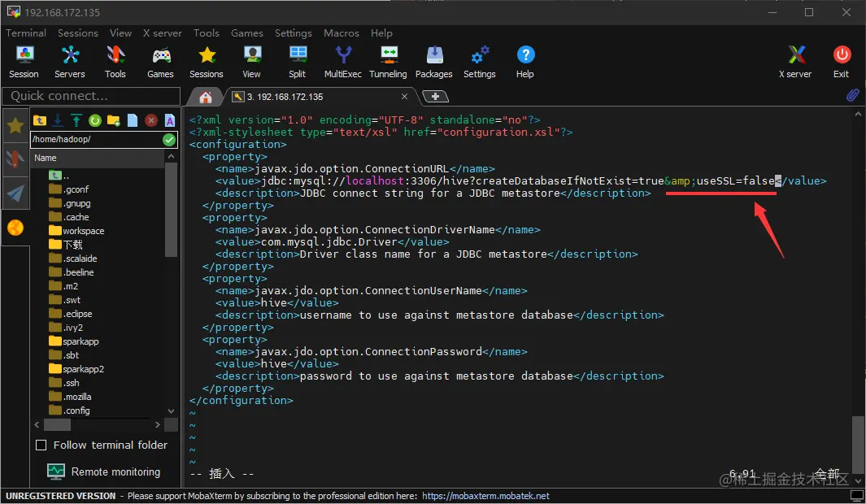The image size is (866, 504).
Task: Open the X server menu
Action: point(163,33)
